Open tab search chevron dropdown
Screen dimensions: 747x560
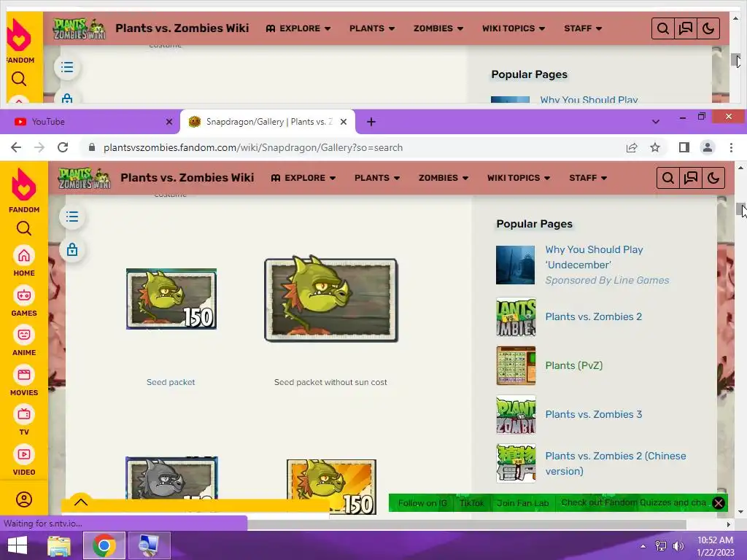pyautogui.click(x=656, y=122)
